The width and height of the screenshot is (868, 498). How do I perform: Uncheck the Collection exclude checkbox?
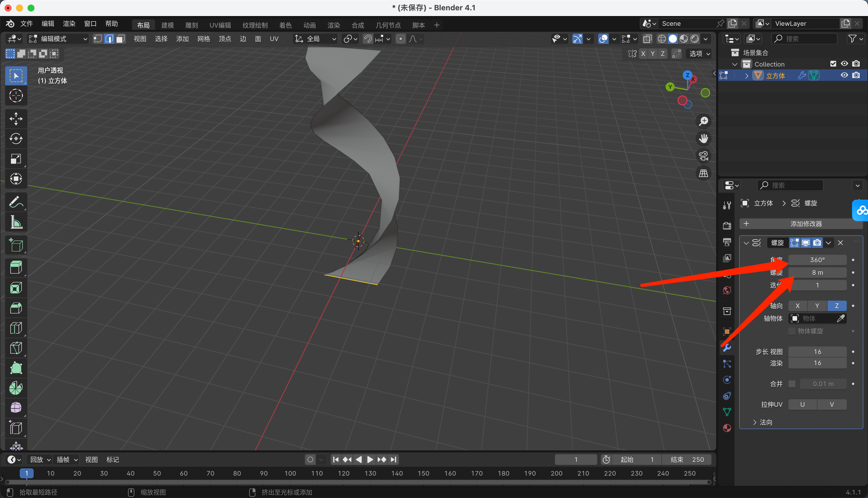coord(833,64)
